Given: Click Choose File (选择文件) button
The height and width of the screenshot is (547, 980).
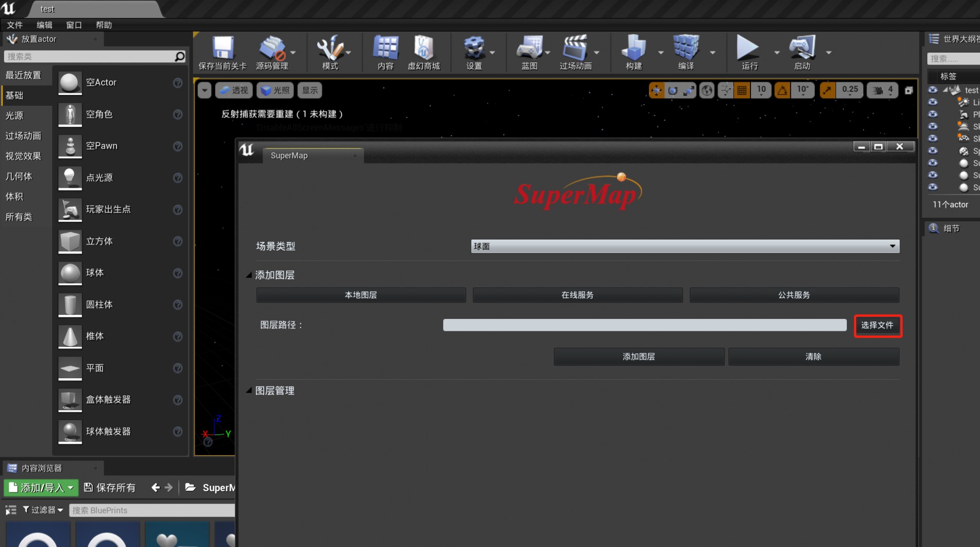Looking at the screenshot, I should coord(877,326).
